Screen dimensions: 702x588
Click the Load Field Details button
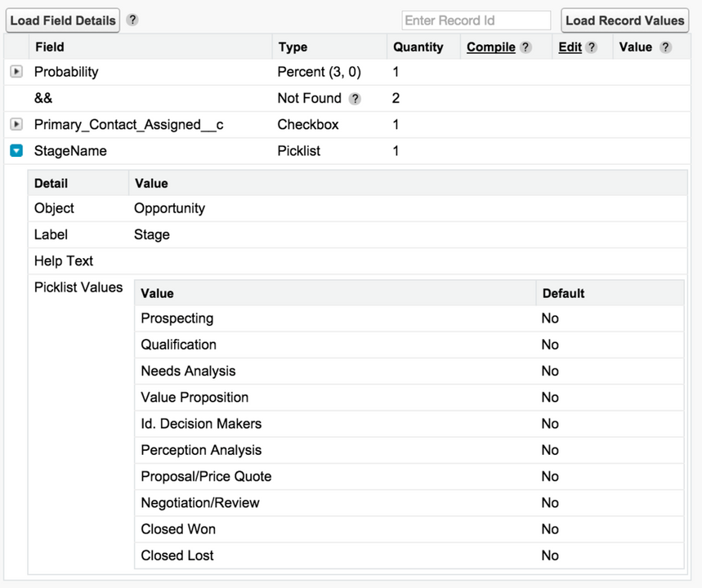pos(63,20)
